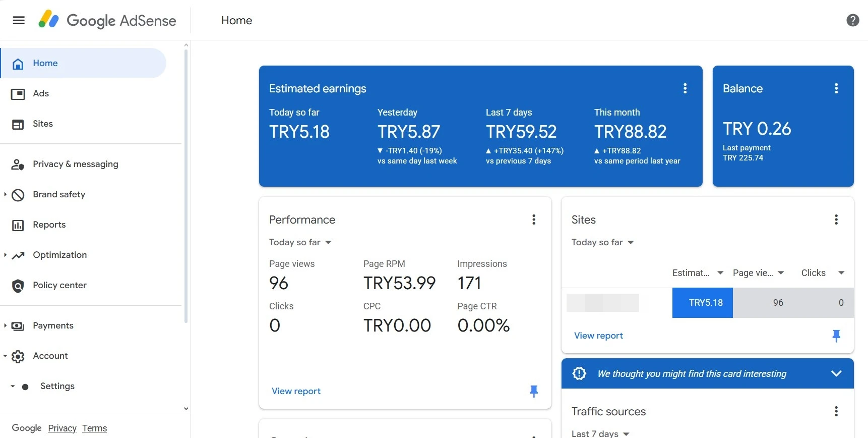Click the Brand safety blocked icon
Image resolution: width=868 pixels, height=438 pixels.
point(18,195)
